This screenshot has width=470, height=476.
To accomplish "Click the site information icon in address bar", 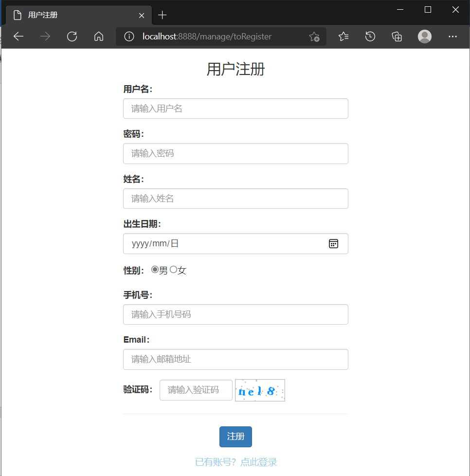I will click(129, 37).
